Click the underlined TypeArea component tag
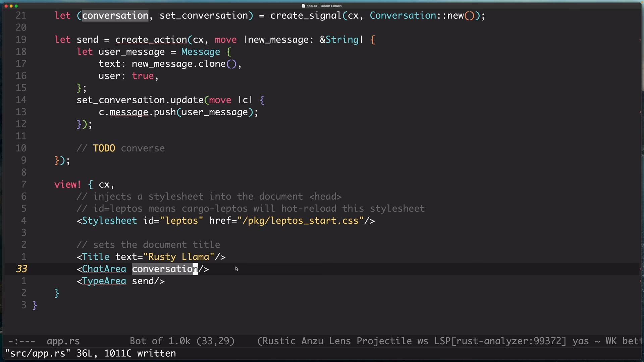 (104, 281)
